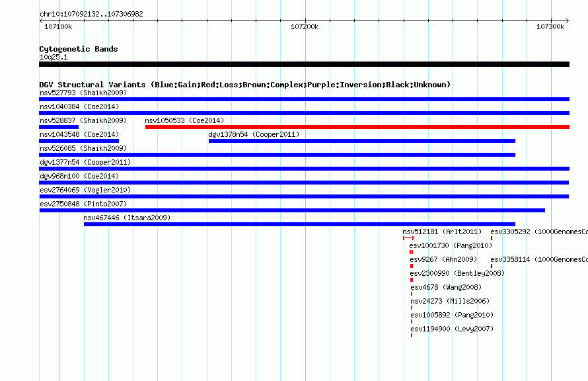Click esv4678 (Wang2008) label

[x=446, y=287]
